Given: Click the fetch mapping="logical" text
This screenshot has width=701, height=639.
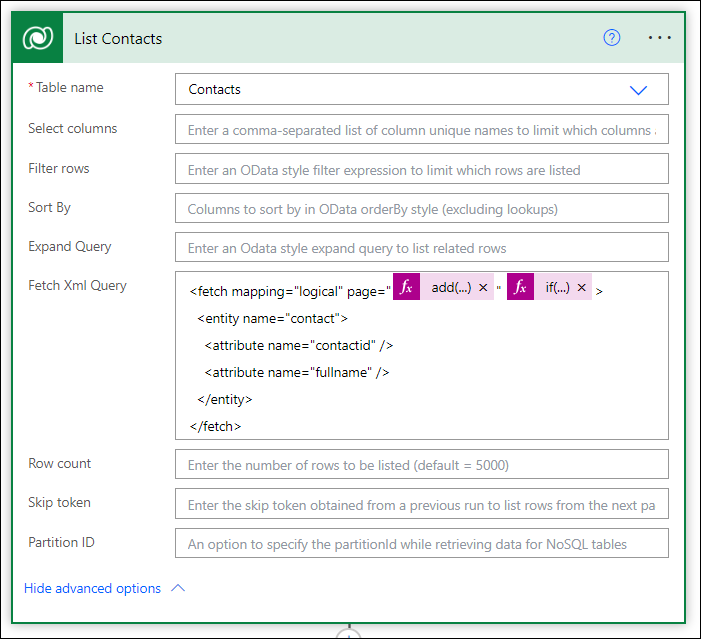Looking at the screenshot, I should (266, 292).
